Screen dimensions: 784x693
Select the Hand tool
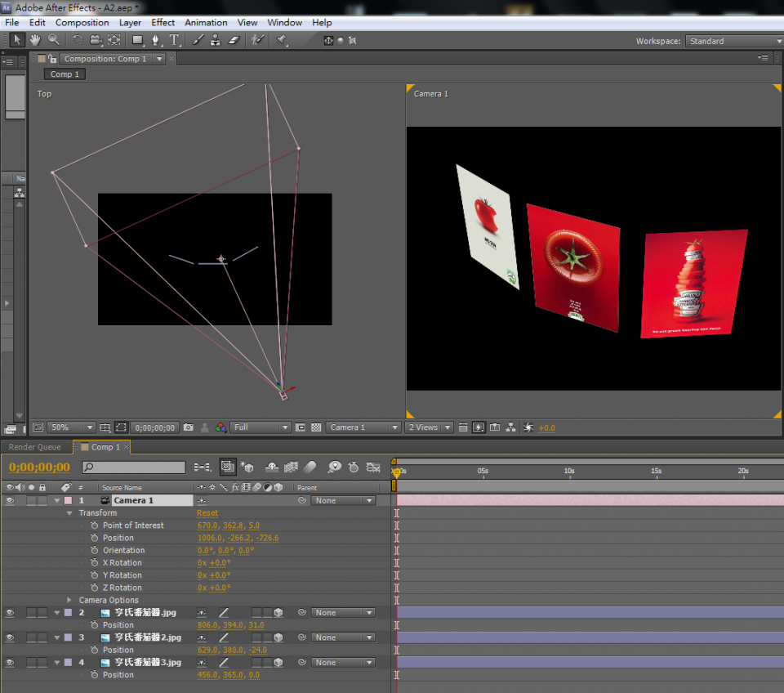pyautogui.click(x=35, y=40)
